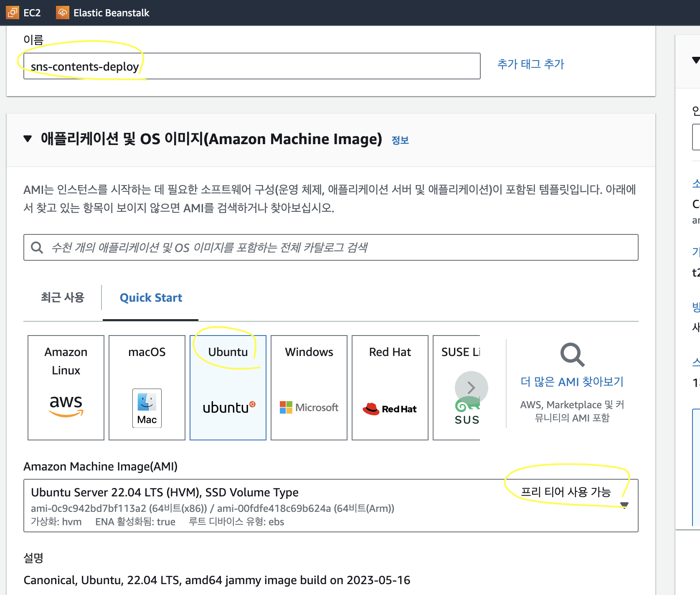Switch to the Quick Start tab

click(151, 297)
